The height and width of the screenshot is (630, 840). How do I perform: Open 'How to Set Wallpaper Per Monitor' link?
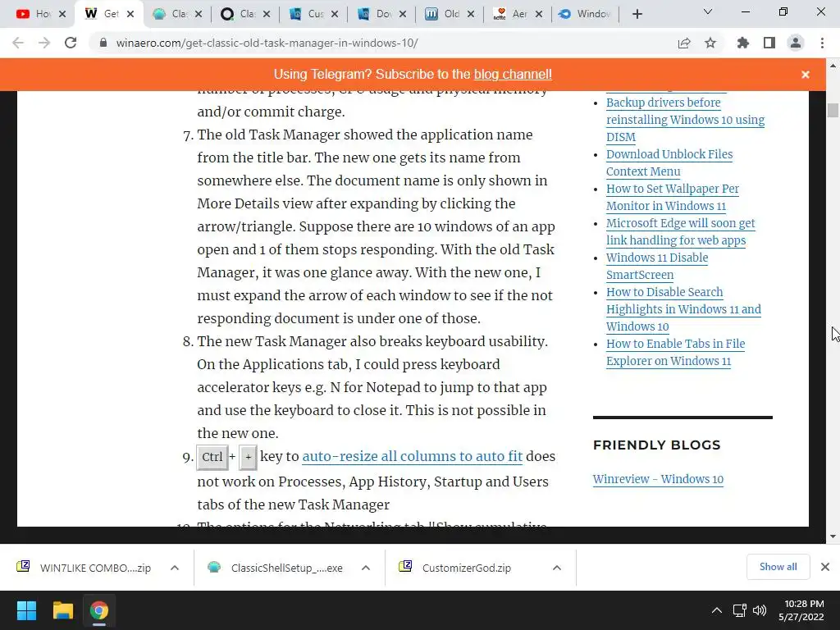(673, 197)
